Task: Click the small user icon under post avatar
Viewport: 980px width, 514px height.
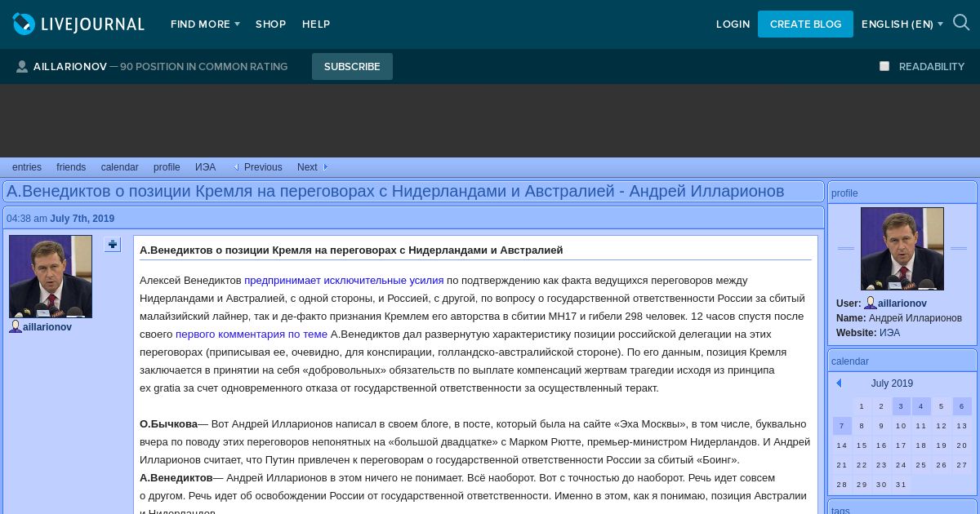Action: pyautogui.click(x=16, y=326)
